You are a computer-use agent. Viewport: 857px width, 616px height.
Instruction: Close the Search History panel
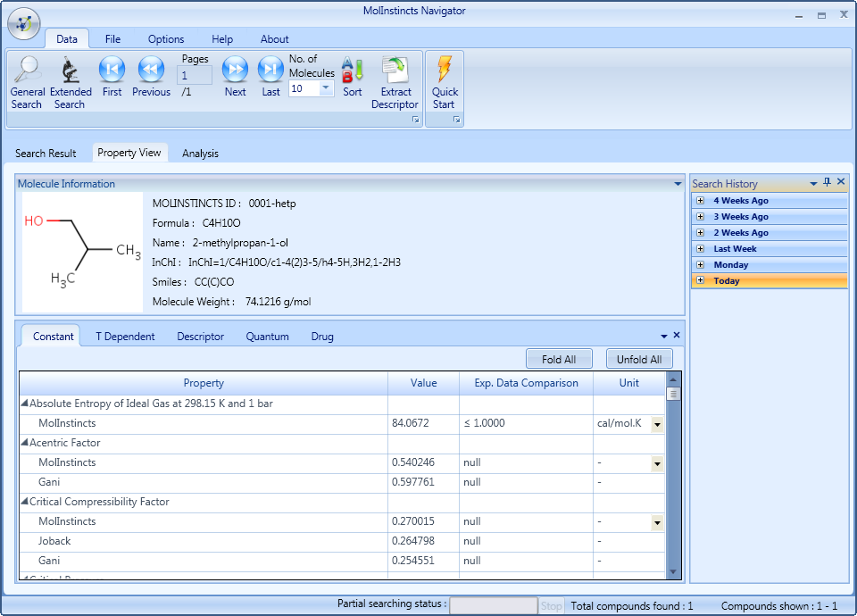841,181
